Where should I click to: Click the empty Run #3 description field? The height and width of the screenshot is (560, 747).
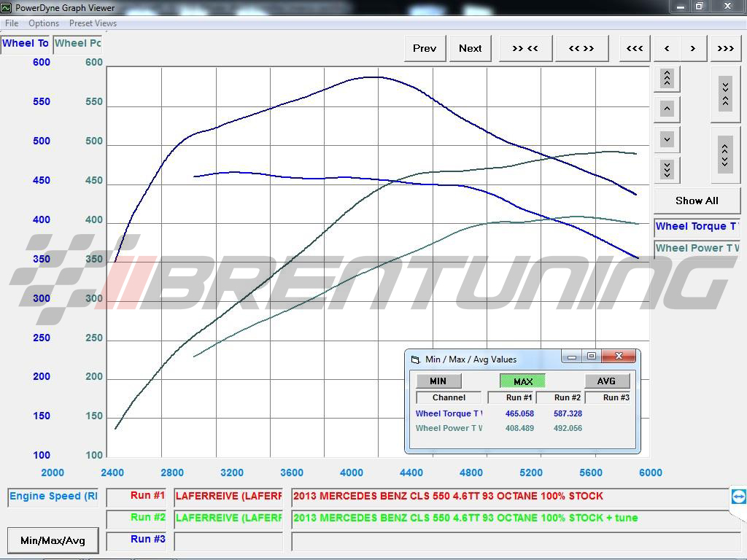coord(516,541)
